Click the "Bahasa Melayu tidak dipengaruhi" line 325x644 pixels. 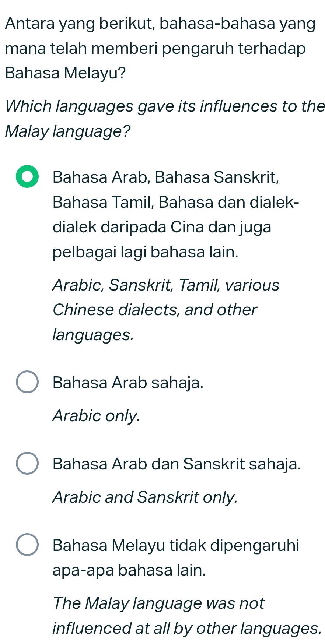(176, 545)
